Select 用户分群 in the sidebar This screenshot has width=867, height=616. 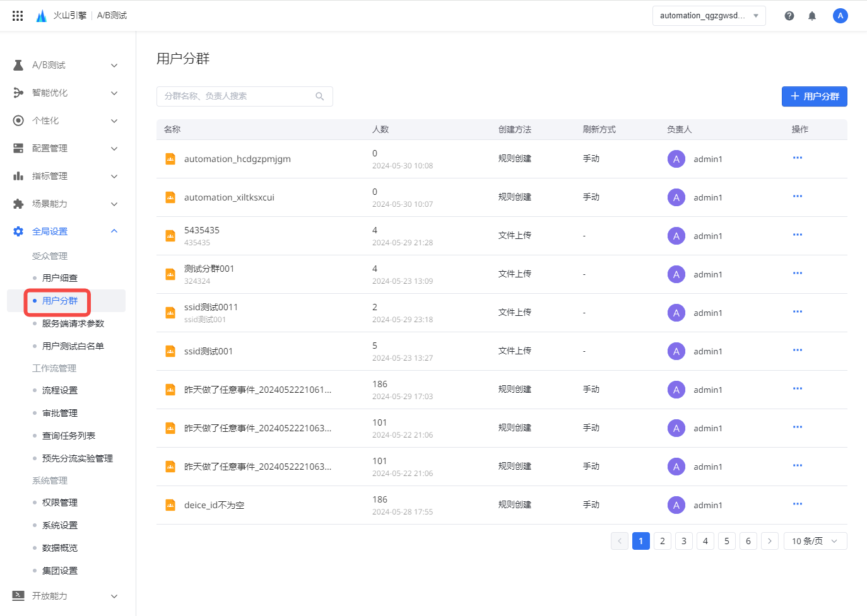pyautogui.click(x=60, y=301)
